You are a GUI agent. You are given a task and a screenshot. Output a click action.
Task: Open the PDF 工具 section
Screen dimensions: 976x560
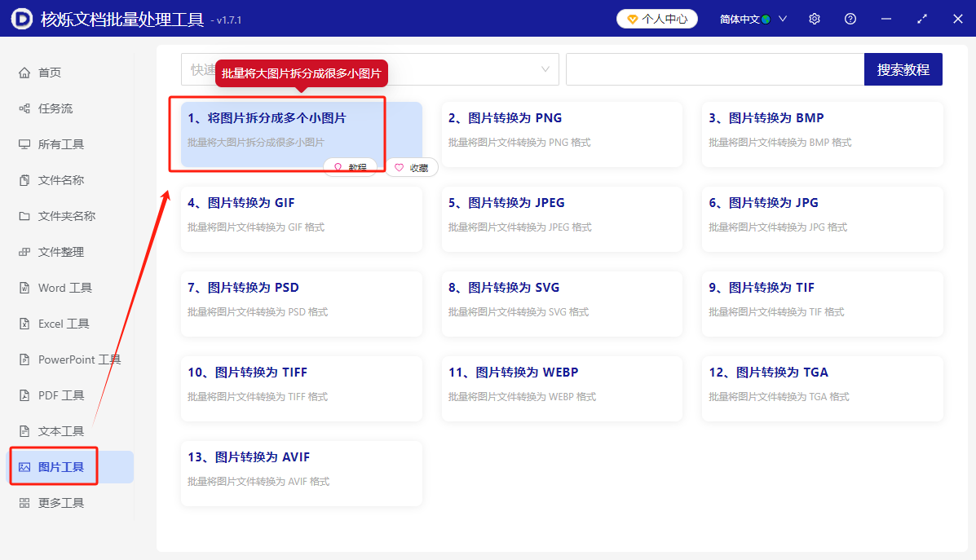[x=53, y=395]
